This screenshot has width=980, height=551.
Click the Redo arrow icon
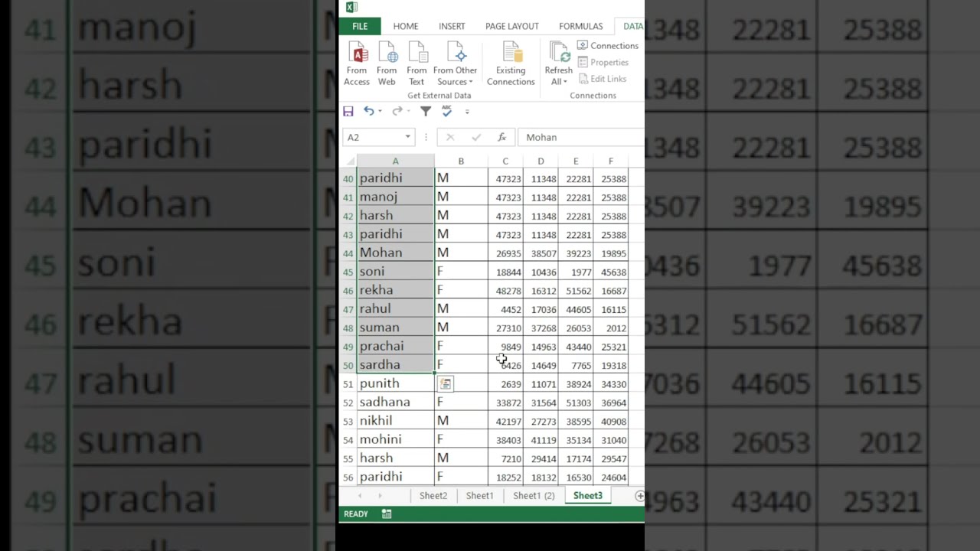click(x=397, y=112)
